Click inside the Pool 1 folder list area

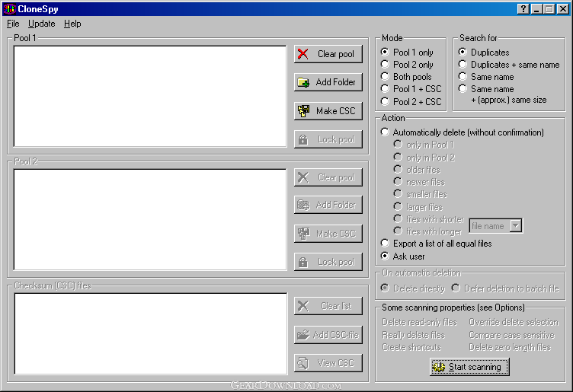[150, 97]
